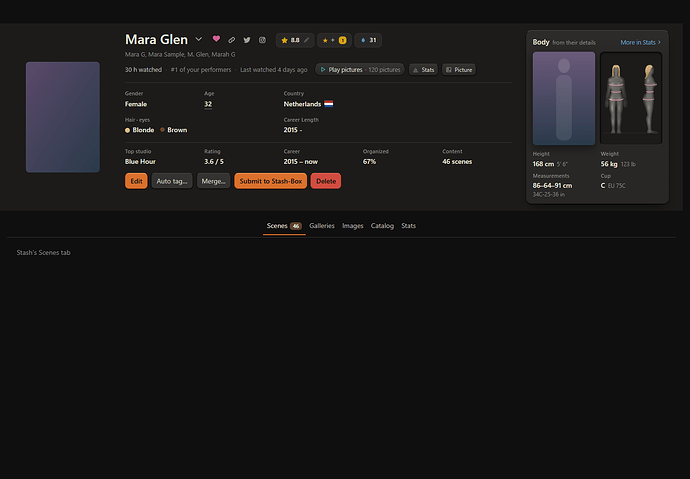Delete this performer

pyautogui.click(x=326, y=181)
